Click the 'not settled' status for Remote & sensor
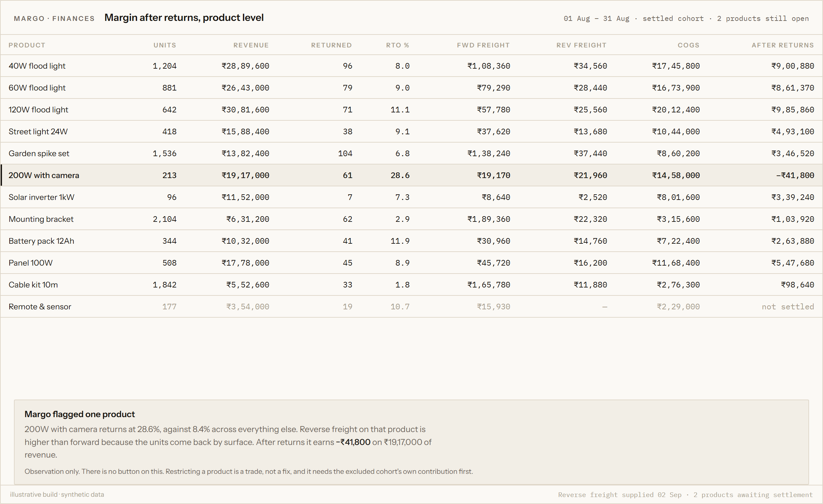This screenshot has width=823, height=504. (787, 307)
